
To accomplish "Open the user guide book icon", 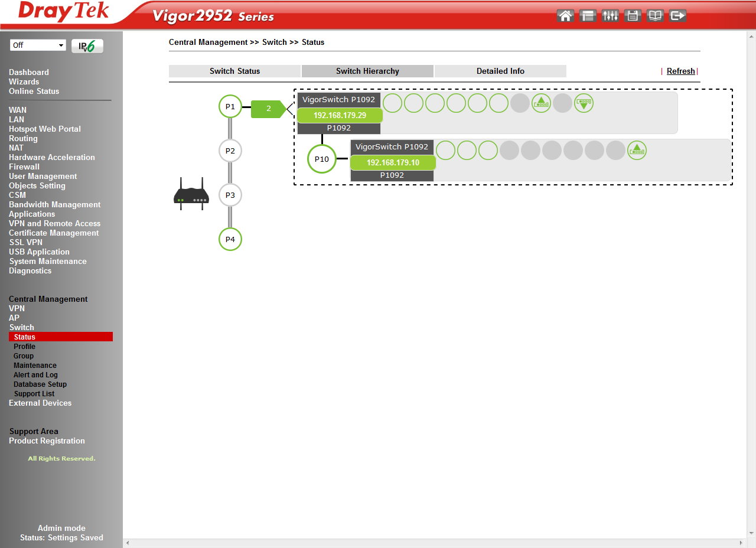I will click(x=655, y=16).
